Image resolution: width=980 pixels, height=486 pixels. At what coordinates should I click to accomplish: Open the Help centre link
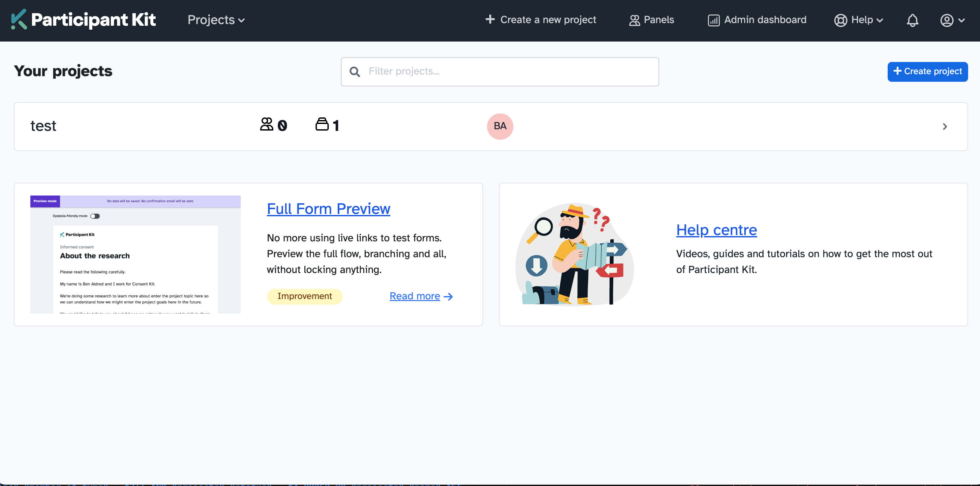point(716,230)
